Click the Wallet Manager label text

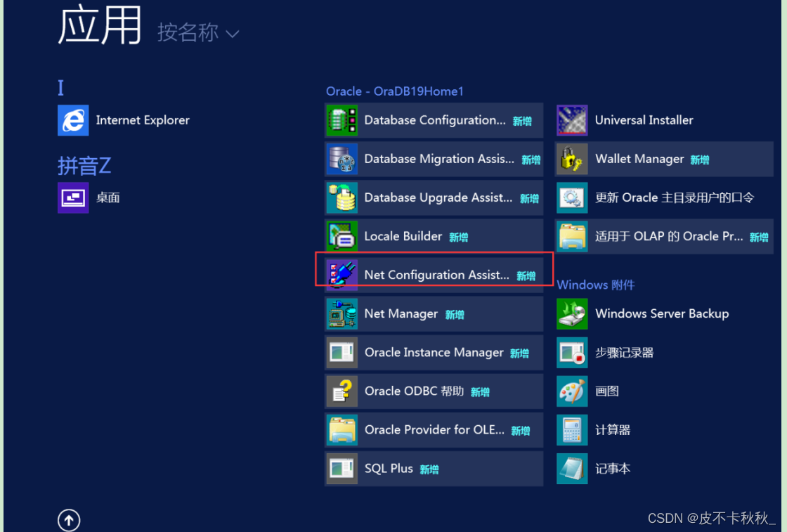pyautogui.click(x=639, y=159)
